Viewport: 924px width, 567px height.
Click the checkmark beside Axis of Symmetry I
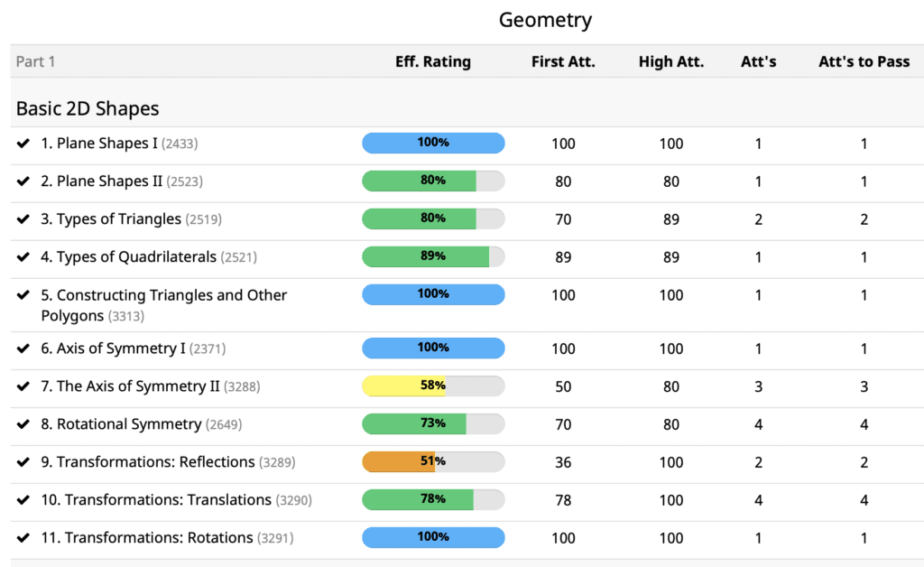coord(23,348)
